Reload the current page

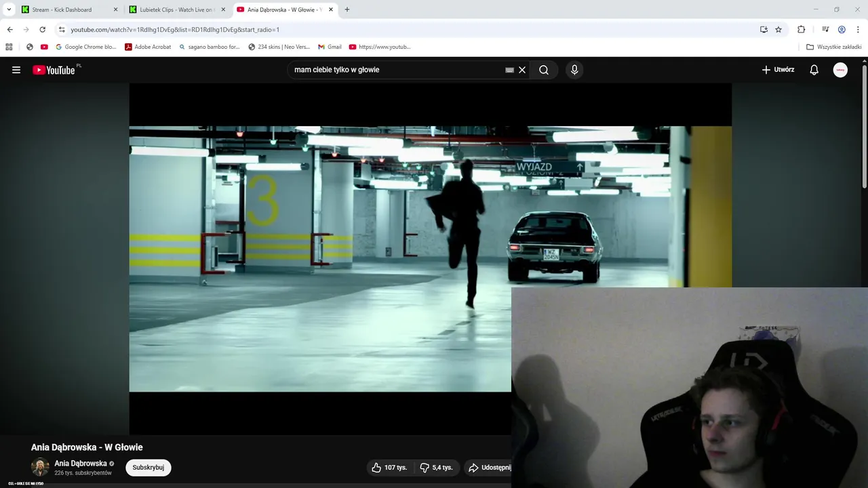(x=42, y=30)
